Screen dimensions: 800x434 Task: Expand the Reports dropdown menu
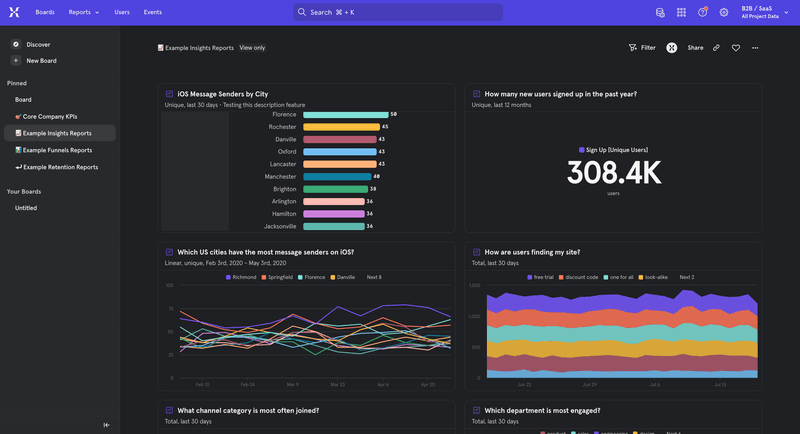coord(83,12)
